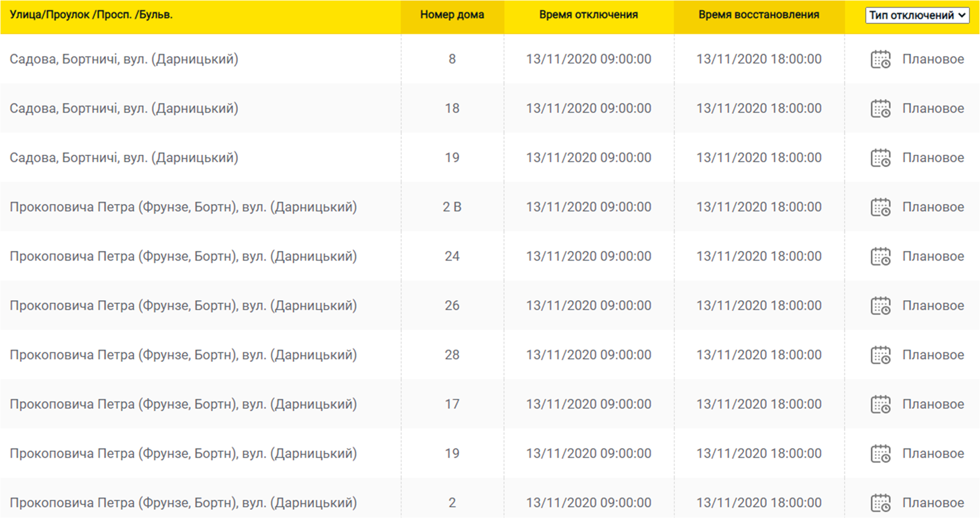Click outage time for Прокоповича house 24
This screenshot has width=980, height=518.
pos(588,256)
